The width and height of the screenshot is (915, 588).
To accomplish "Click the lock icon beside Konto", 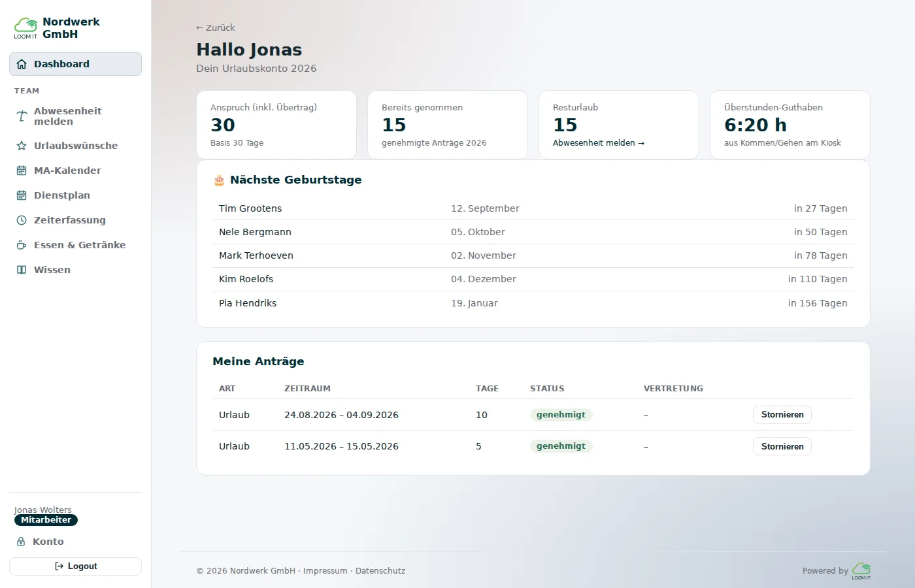I will coord(21,542).
